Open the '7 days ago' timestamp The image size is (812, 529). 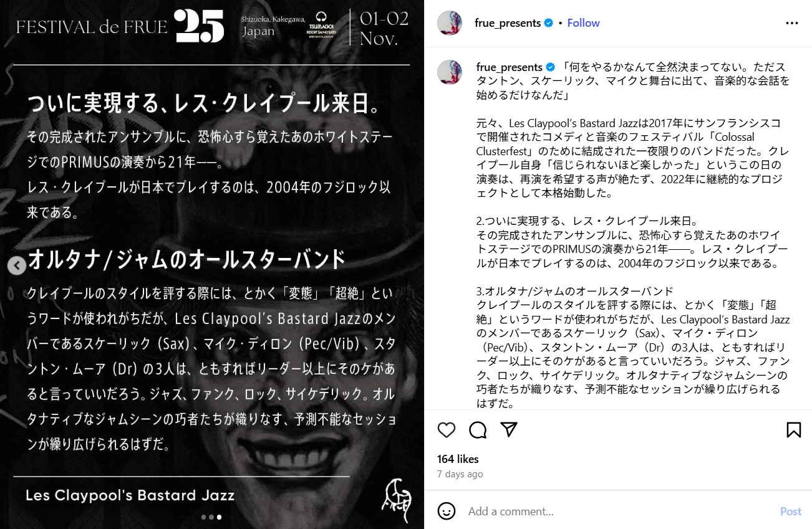click(x=460, y=474)
